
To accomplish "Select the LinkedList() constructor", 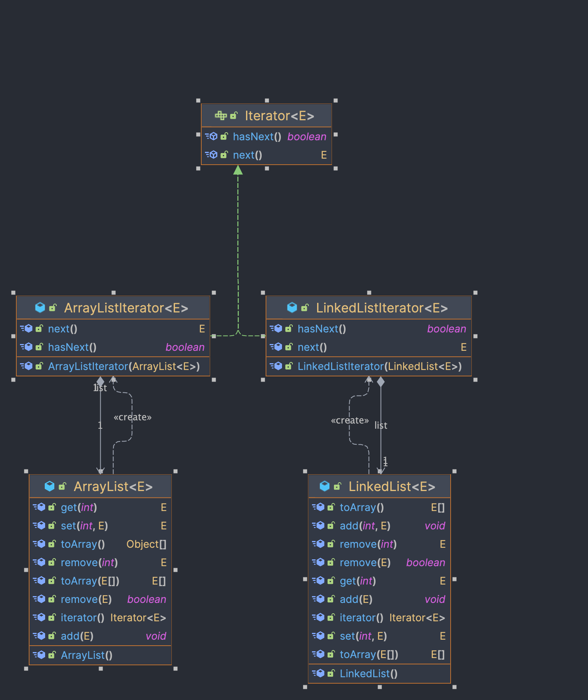I will (379, 674).
